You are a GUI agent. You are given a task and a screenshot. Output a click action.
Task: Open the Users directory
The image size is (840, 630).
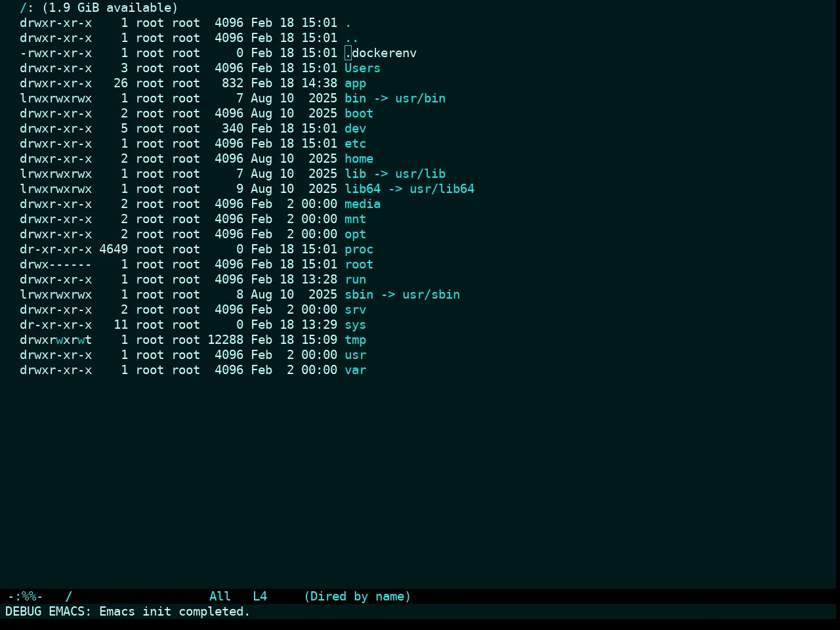[362, 68]
